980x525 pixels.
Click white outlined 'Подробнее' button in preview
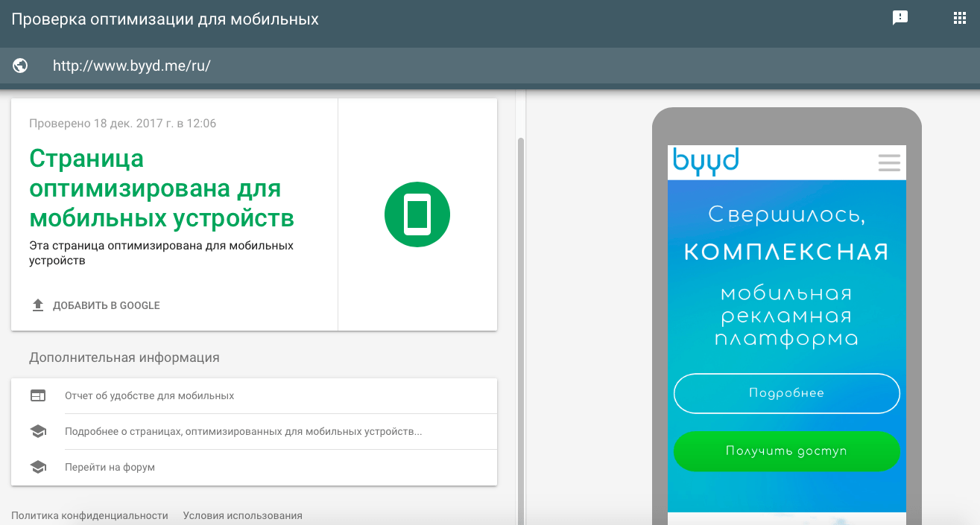(x=786, y=393)
